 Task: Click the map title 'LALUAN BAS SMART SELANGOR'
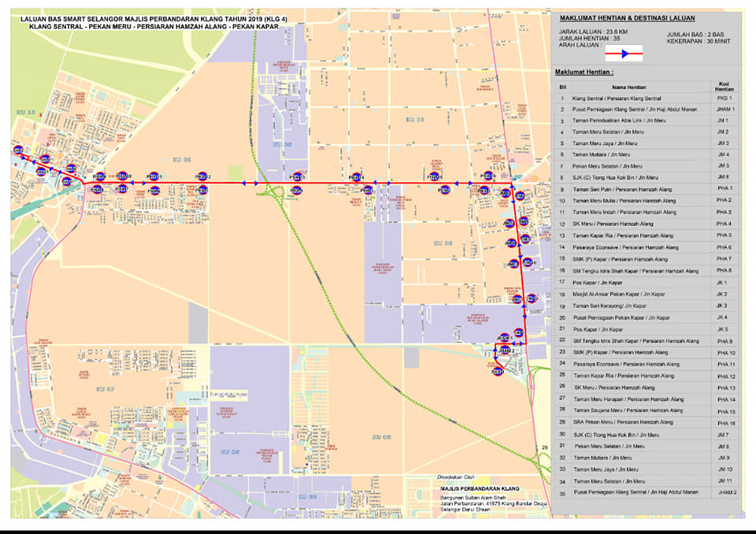(154, 19)
